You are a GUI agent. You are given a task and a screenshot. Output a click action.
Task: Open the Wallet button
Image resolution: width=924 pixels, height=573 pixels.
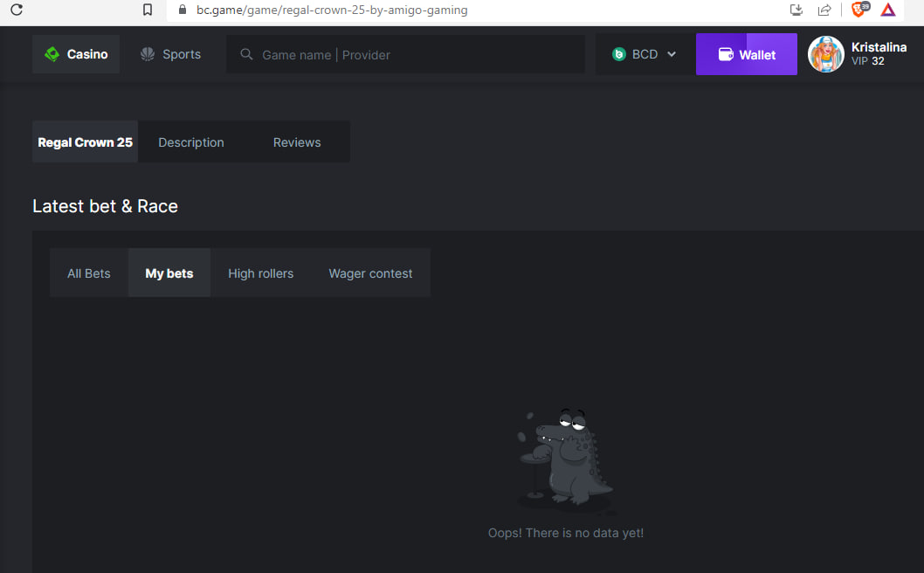click(x=747, y=54)
